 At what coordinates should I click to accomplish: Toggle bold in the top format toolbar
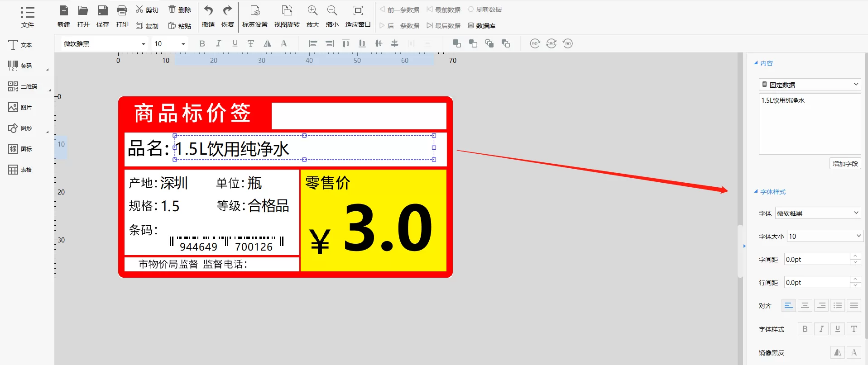[202, 43]
